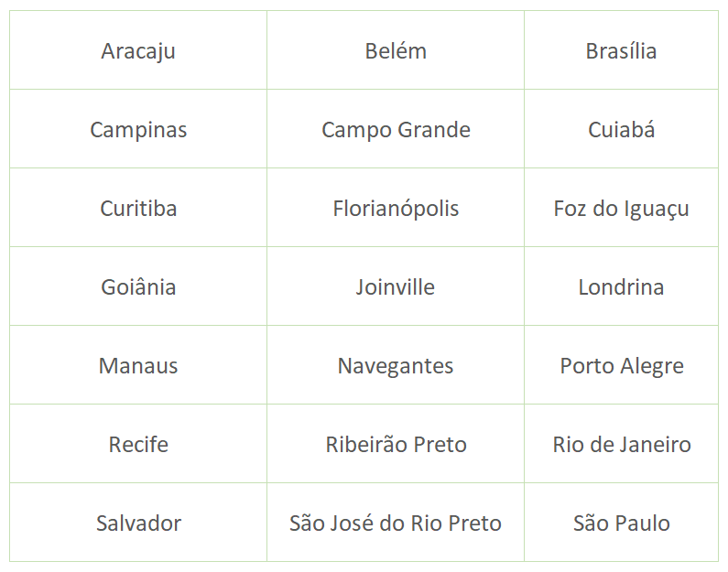
Task: Pick Curitiba from the table
Action: click(138, 208)
